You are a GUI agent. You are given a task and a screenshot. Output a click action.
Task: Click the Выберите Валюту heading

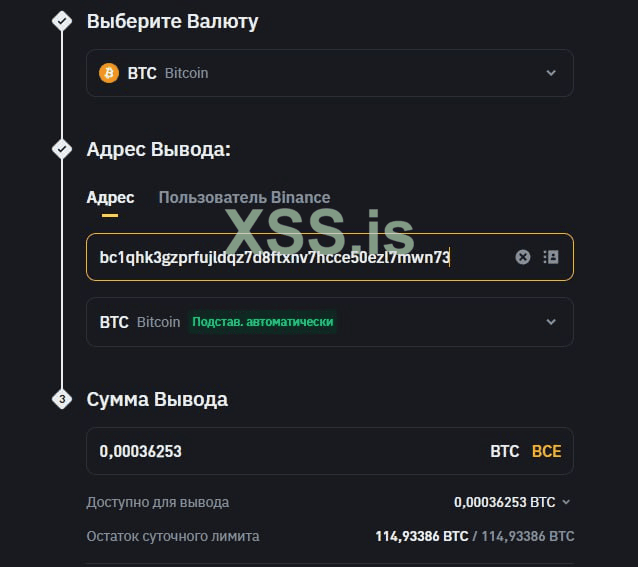(x=172, y=21)
